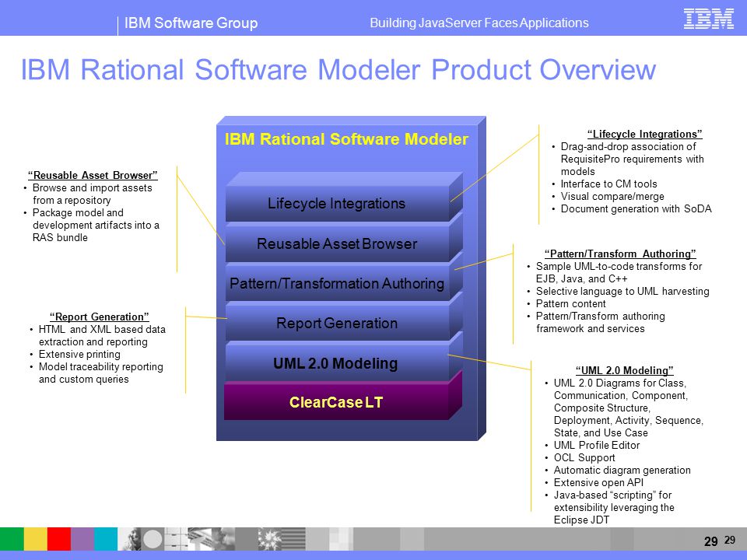The image size is (747, 560).
Task: Click the cyan square in the footer strip
Action: point(106,538)
